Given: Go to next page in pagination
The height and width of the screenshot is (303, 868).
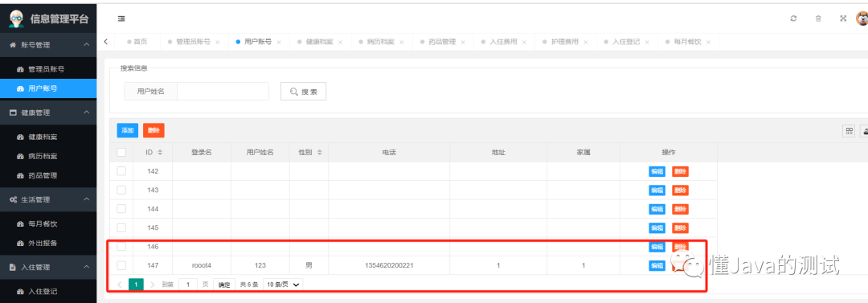Looking at the screenshot, I should (152, 285).
